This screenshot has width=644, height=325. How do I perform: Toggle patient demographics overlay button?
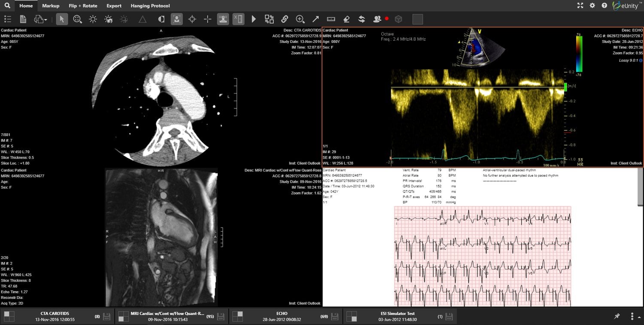point(176,19)
